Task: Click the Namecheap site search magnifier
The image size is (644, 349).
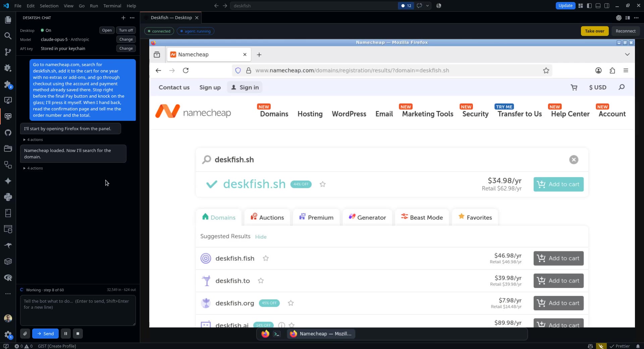Action: click(622, 87)
